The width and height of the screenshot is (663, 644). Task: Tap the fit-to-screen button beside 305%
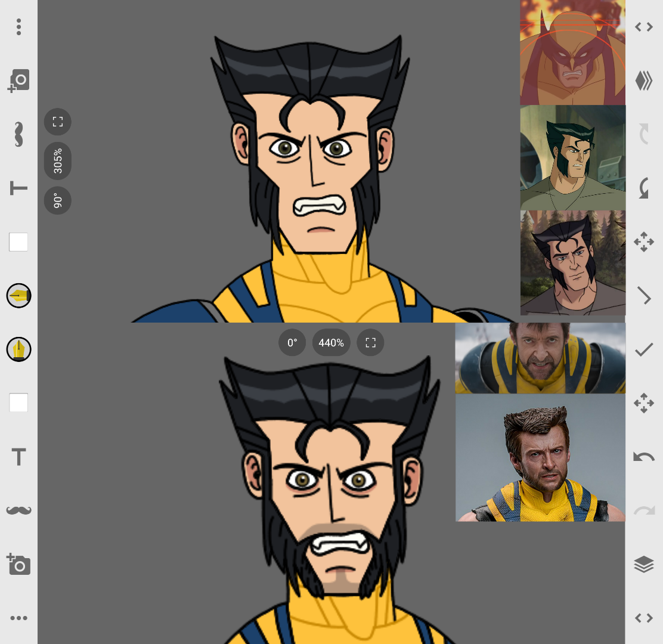pos(57,122)
